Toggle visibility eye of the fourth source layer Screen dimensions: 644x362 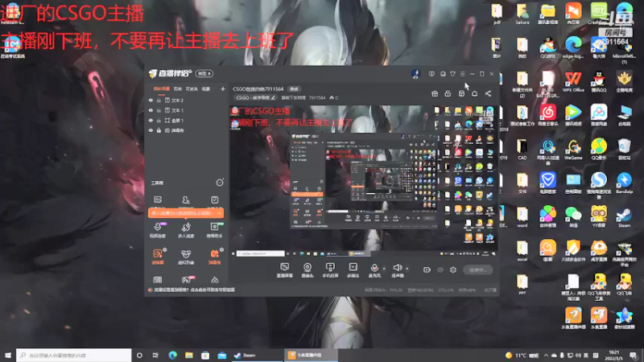pos(151,130)
